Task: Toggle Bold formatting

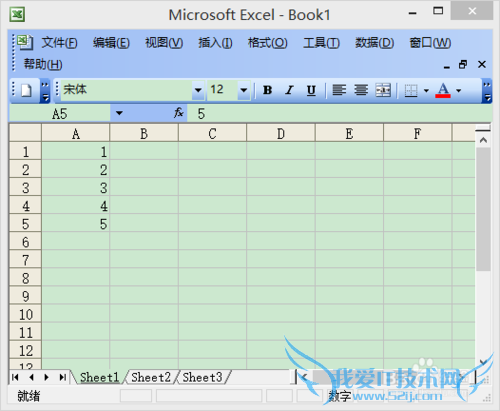Action: (267, 90)
